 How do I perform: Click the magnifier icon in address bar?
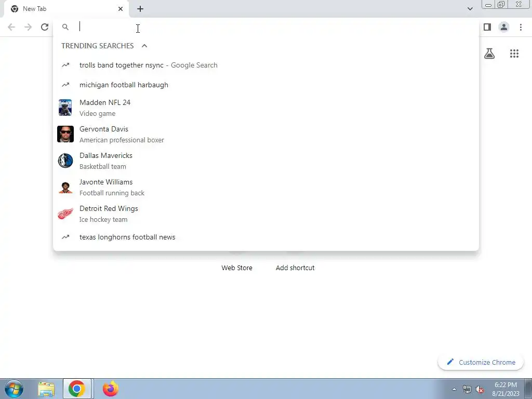pos(65,27)
